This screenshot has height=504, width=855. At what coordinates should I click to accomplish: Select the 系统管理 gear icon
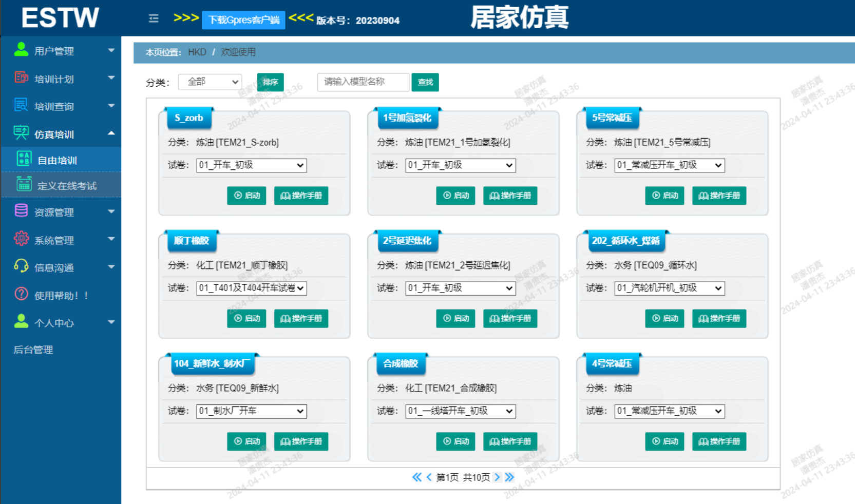tap(21, 239)
